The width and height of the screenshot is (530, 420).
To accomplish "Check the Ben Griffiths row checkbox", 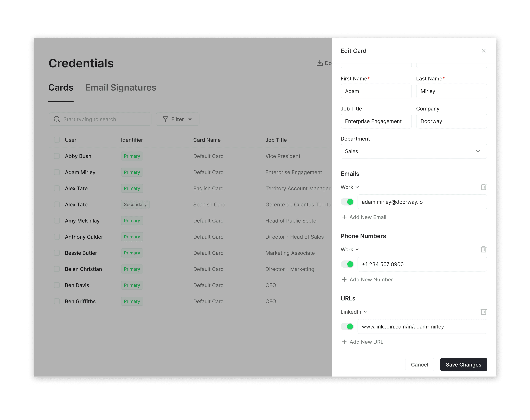I will pos(57,301).
